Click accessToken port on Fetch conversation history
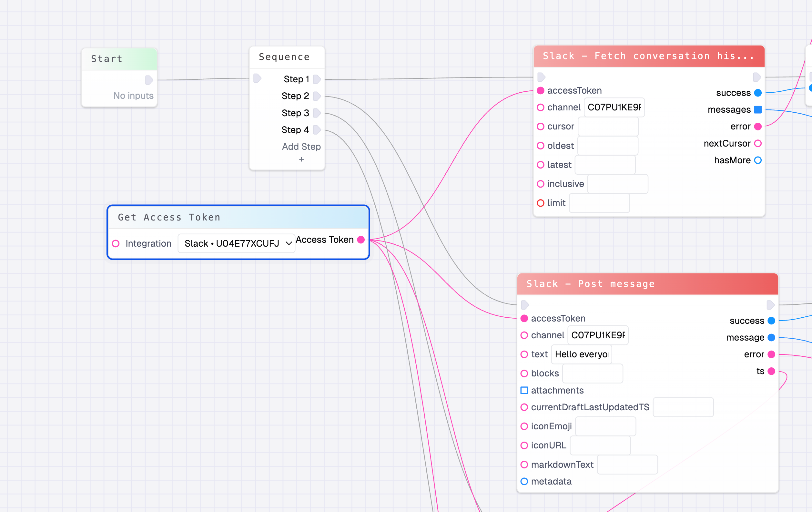The image size is (812, 512). point(541,90)
